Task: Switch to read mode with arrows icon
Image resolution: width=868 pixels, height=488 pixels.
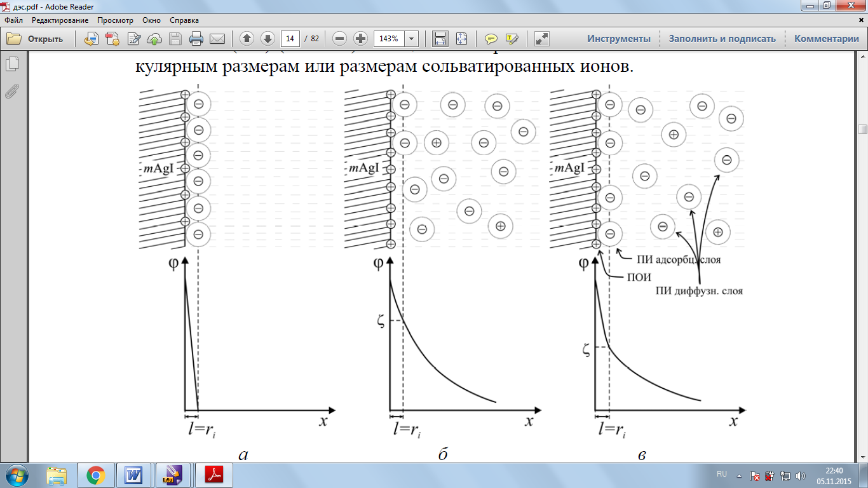Action: (x=541, y=39)
